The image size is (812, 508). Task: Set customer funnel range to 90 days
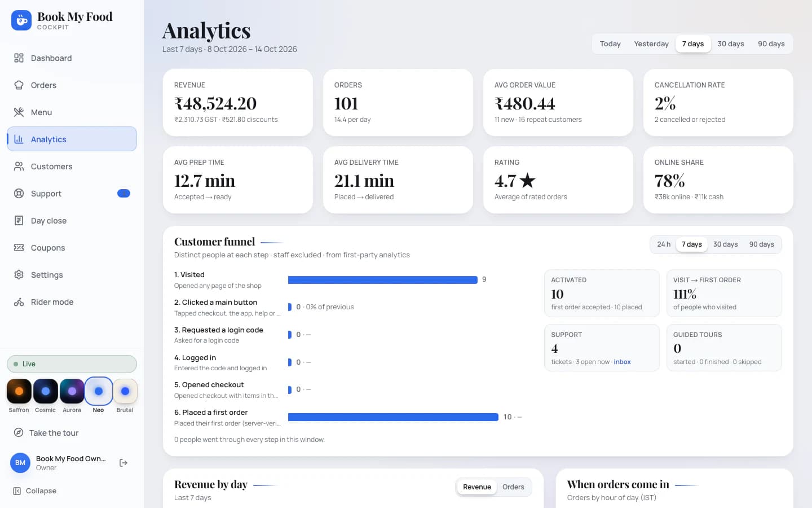762,244
